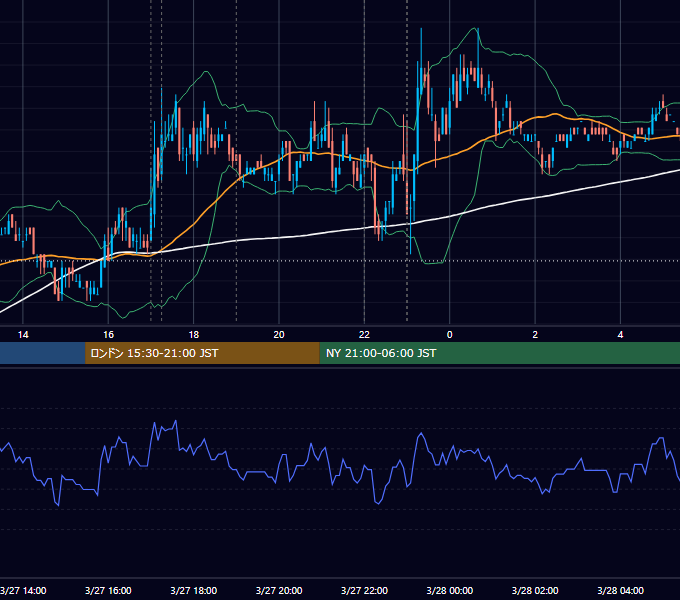Viewport: 680px width, 600px height.
Task: Click the 4 hour label on the axis
Action: point(621,335)
